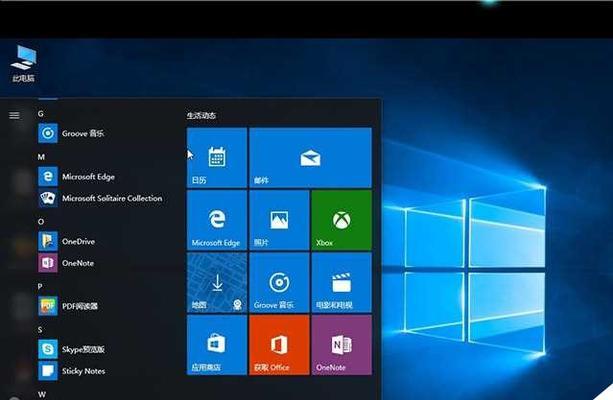The height and width of the screenshot is (400, 613).
Task: Click the OneDrive icon in app list
Action: tap(48, 241)
